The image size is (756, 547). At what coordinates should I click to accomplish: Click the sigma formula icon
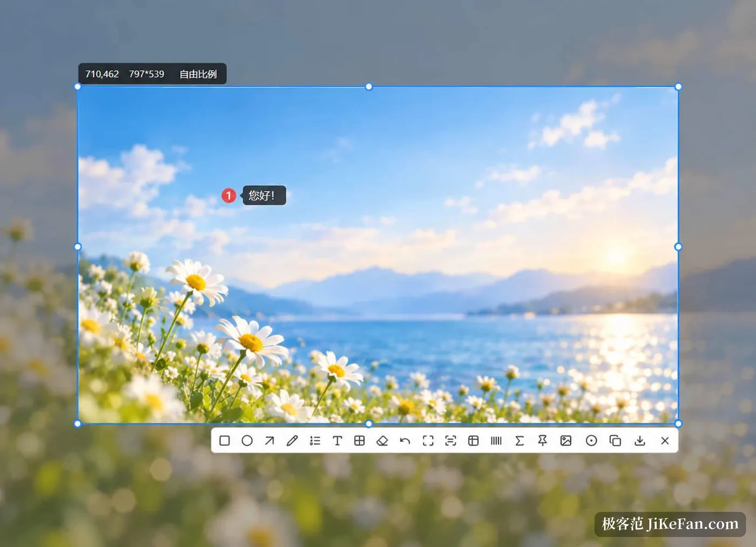coord(519,441)
